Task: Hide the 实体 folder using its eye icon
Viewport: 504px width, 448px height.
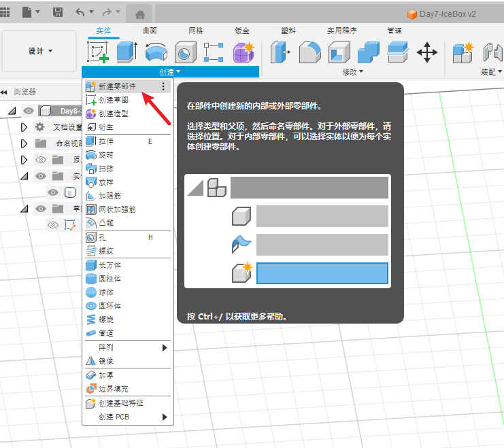Action: click(40, 176)
